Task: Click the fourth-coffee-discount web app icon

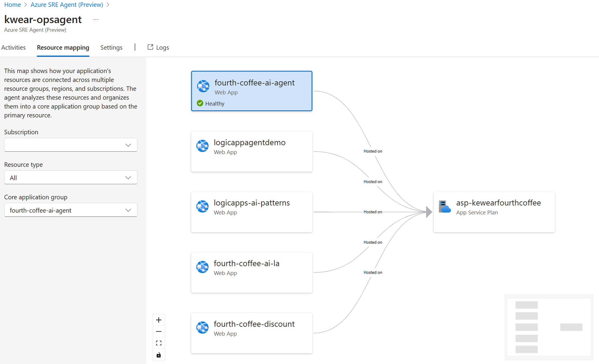Action: (202, 328)
